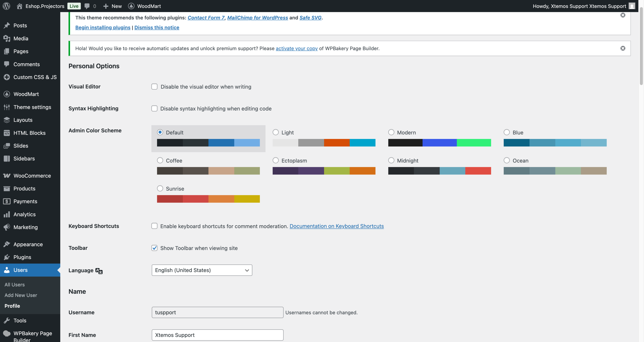Select the Light color scheme radio
Viewport: 644px width, 342px height.
point(275,132)
